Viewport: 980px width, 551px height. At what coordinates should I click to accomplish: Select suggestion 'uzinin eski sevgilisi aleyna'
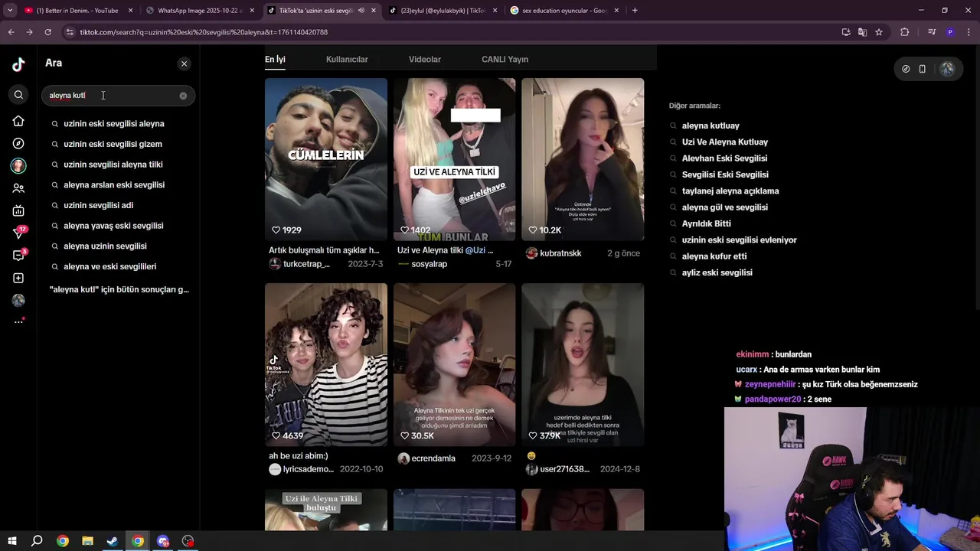point(114,123)
